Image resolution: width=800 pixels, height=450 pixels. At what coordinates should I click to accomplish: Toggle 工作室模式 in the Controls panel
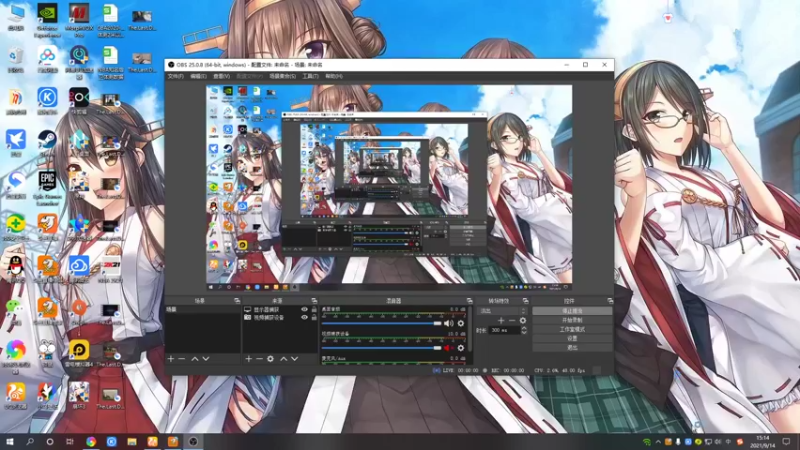572,330
